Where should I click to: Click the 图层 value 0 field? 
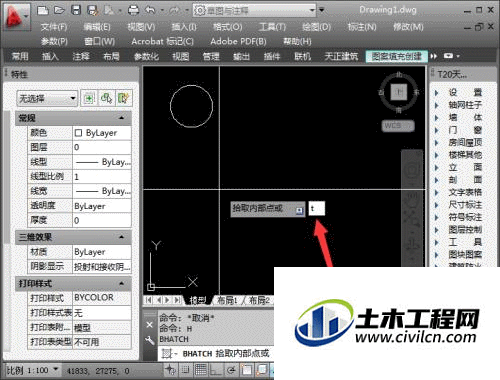coord(102,147)
